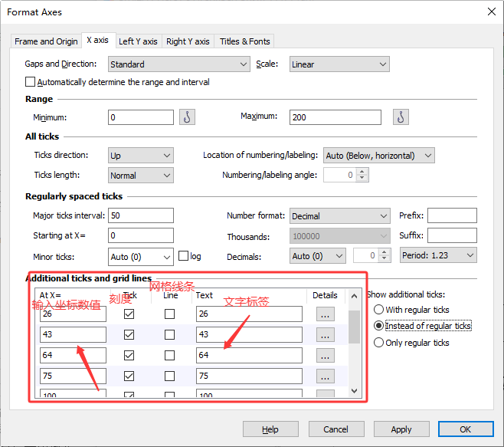This screenshot has height=447, width=504.
Task: Close the Format Axes dialog
Action: (x=492, y=12)
